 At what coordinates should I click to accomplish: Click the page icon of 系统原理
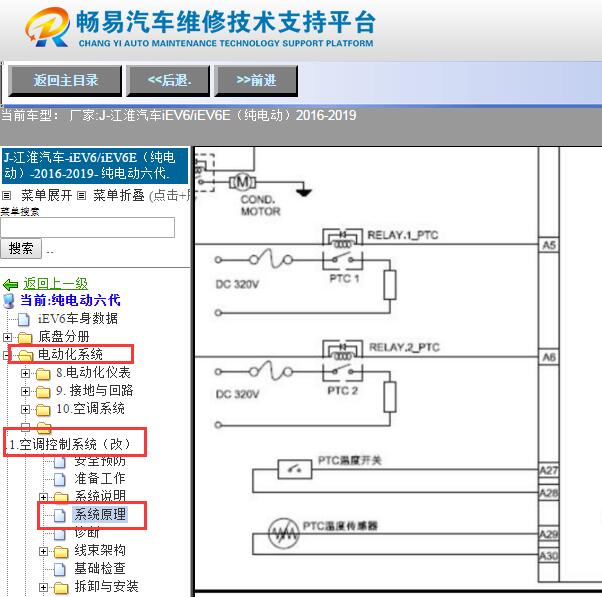(x=60, y=515)
